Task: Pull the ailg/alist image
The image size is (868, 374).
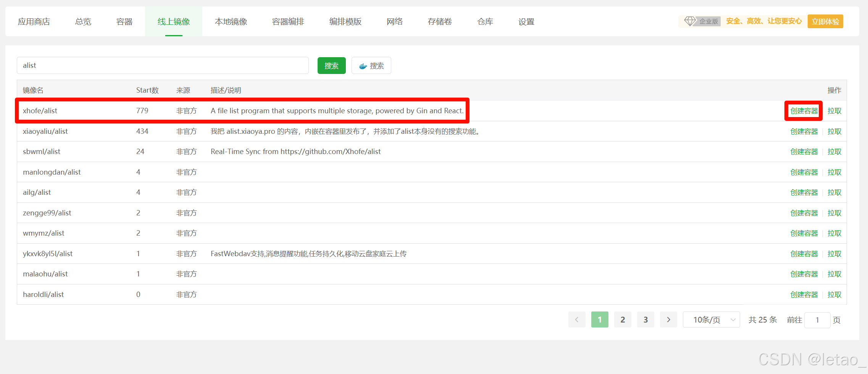Action: click(834, 193)
